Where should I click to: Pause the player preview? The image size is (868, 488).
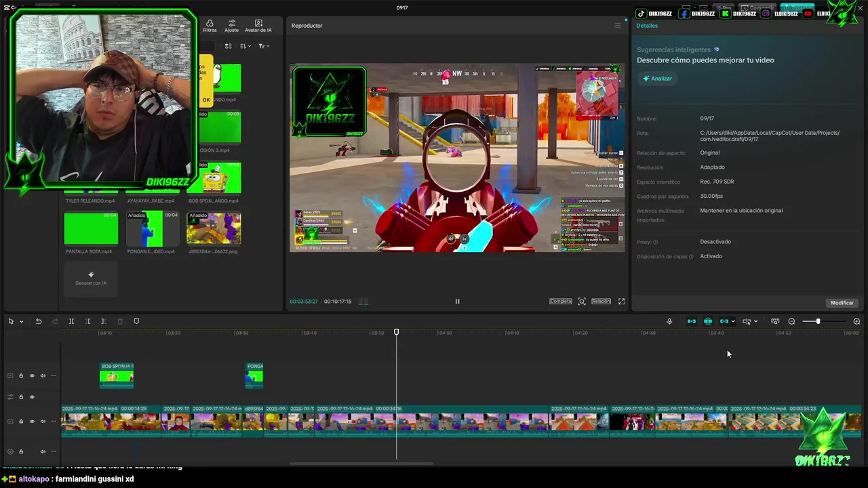457,302
